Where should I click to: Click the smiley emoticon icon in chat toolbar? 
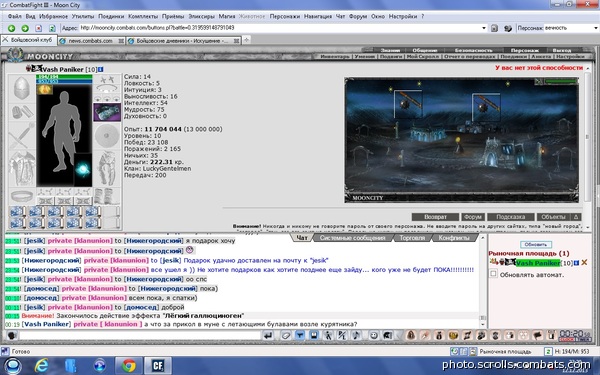coord(374,336)
